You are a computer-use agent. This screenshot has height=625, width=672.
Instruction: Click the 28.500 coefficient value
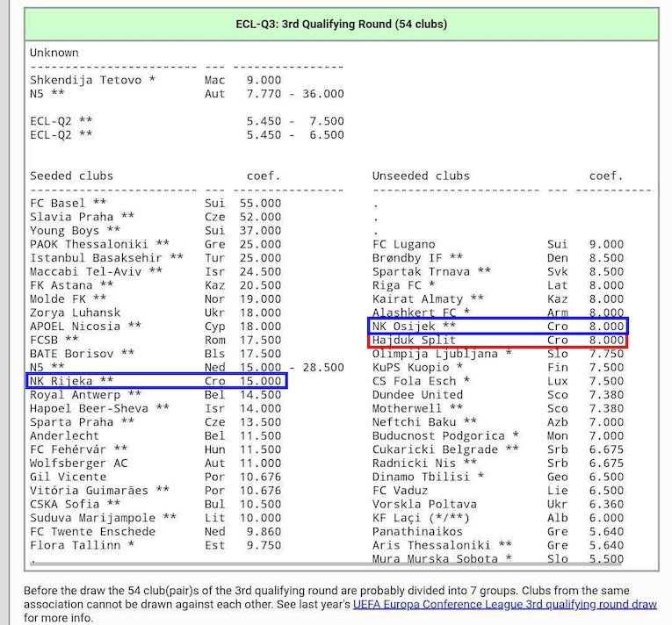point(323,368)
